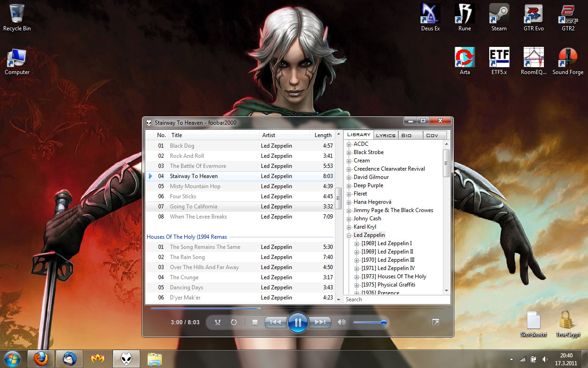This screenshot has height=368, width=588.
Task: Launch the ETF5.x desktop shortcut
Action: click(x=499, y=62)
